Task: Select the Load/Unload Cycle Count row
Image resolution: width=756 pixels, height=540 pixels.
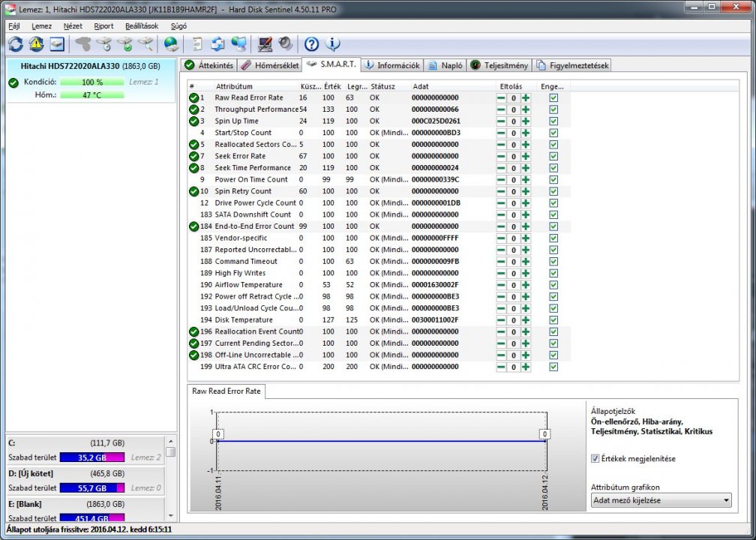Action: pos(379,308)
